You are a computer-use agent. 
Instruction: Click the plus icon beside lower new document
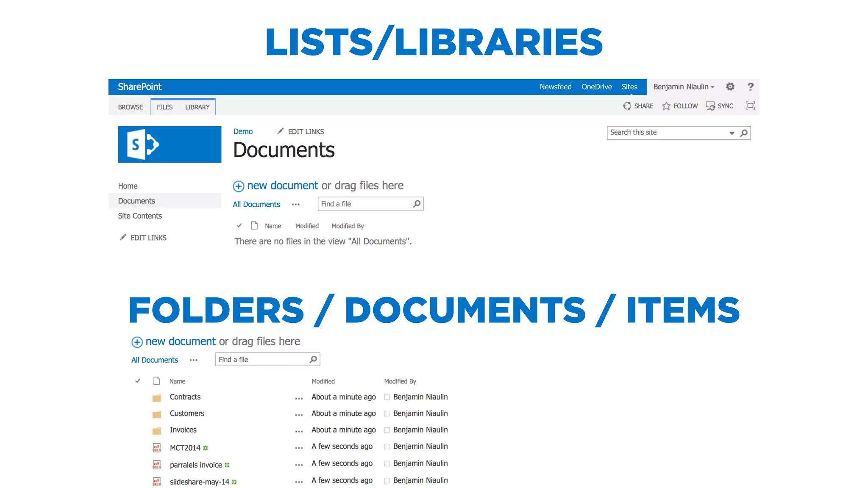click(137, 342)
